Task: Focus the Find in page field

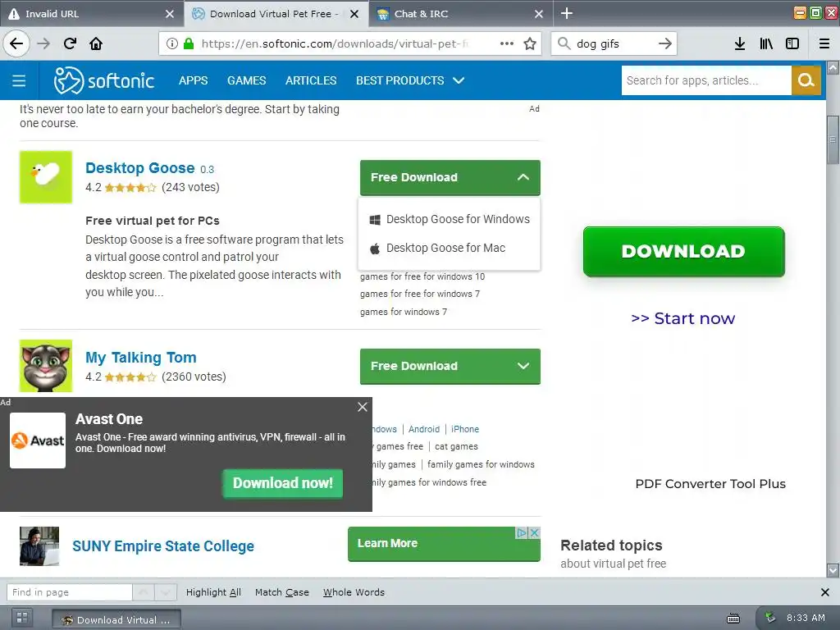Action: point(69,592)
